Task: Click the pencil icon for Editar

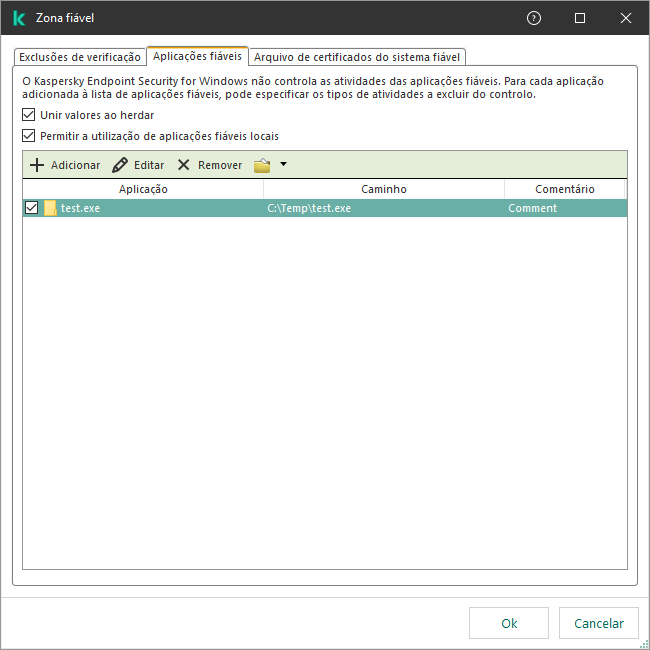Action: (x=120, y=165)
